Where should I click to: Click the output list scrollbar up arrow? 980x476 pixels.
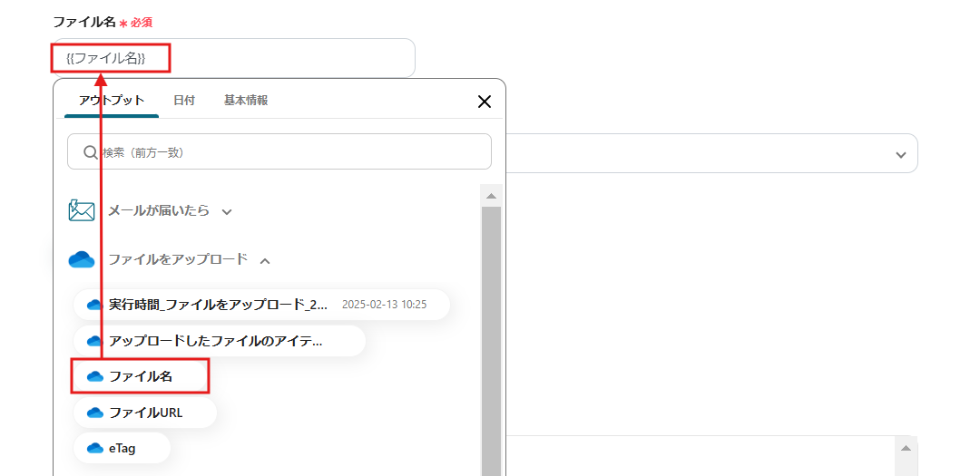(491, 196)
